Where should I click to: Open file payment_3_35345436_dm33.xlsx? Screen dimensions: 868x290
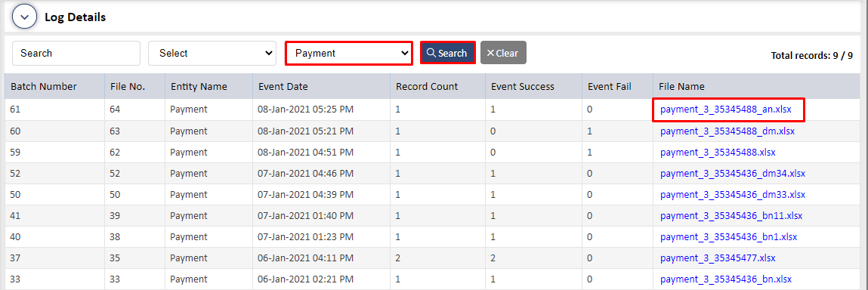click(x=733, y=195)
